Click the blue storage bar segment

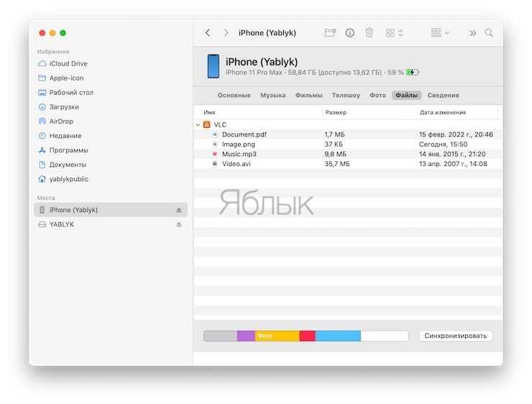338,336
